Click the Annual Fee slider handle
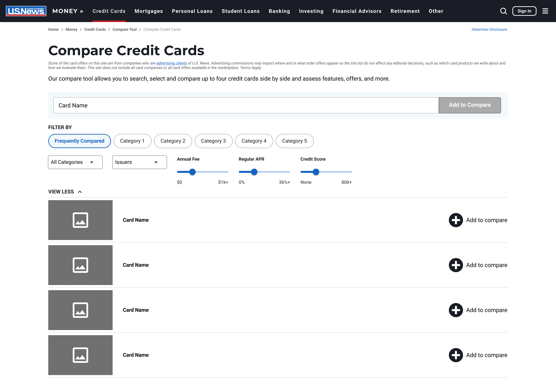This screenshot has width=556, height=392. click(192, 172)
